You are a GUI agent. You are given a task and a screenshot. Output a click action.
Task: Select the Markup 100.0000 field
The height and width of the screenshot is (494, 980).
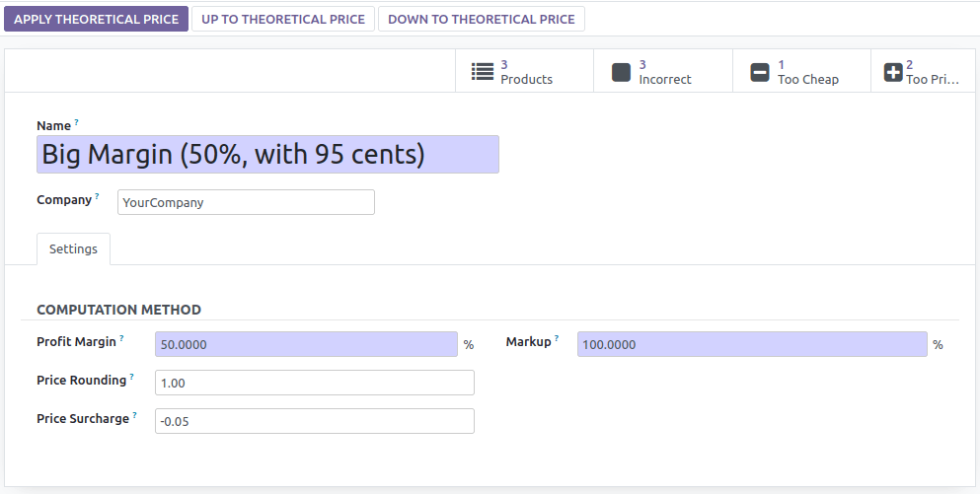752,344
